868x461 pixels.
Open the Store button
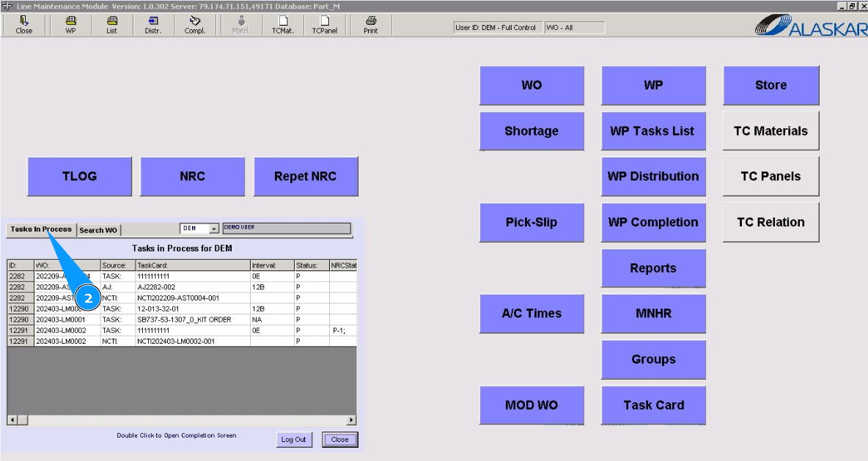click(x=770, y=85)
